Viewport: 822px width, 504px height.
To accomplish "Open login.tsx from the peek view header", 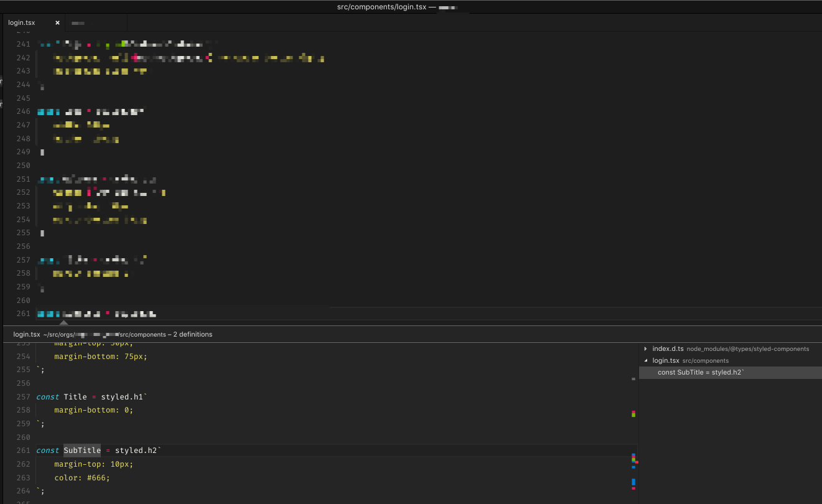I will click(x=26, y=335).
